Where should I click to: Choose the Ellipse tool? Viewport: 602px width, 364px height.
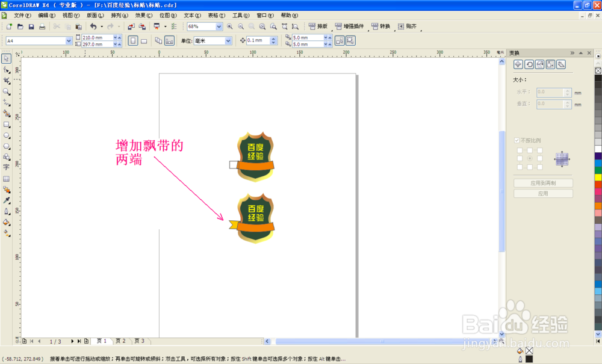point(7,137)
